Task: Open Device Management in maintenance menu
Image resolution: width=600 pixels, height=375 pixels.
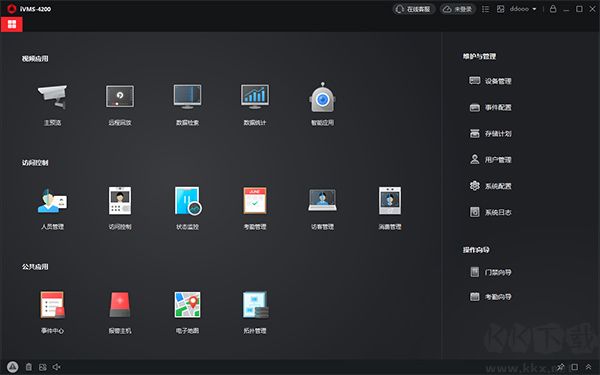Action: pos(491,81)
